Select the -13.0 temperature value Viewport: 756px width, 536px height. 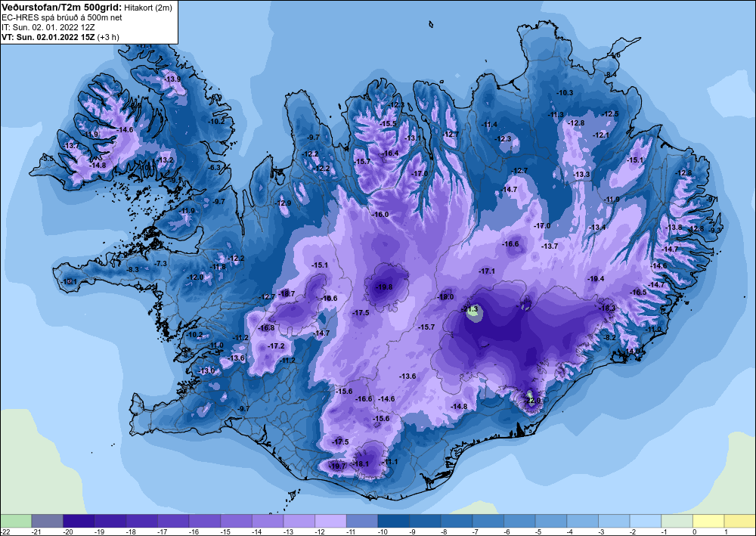pos(207,371)
